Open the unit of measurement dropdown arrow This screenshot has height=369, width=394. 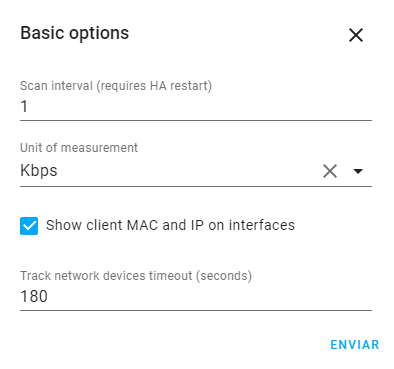click(x=358, y=171)
